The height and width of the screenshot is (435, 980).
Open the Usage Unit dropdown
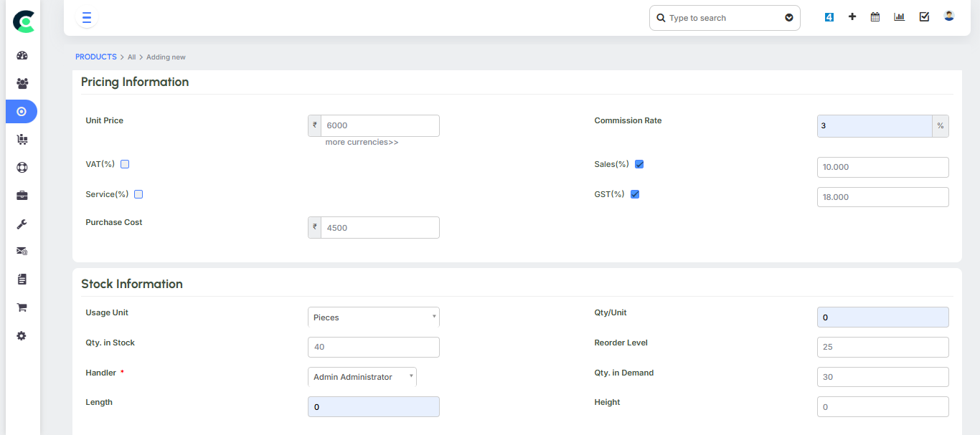pyautogui.click(x=373, y=317)
